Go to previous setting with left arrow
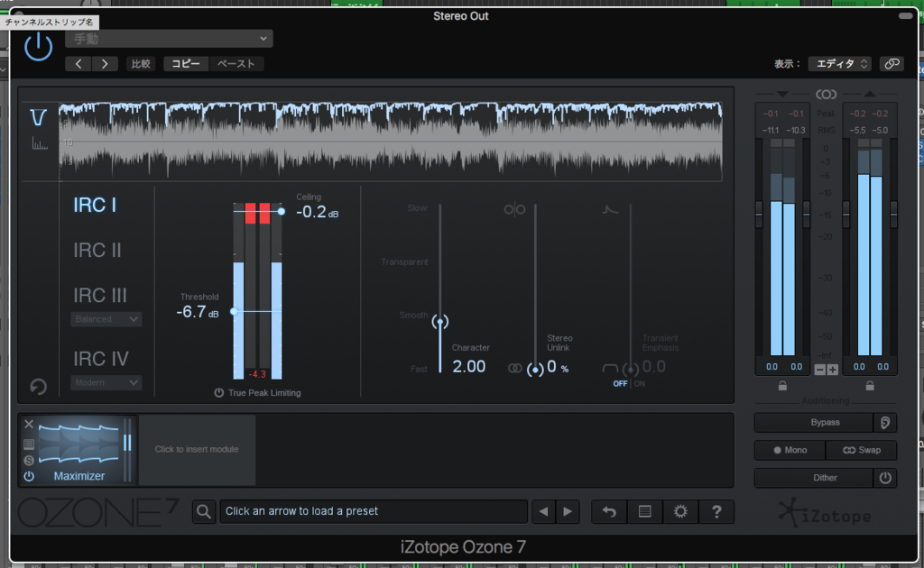Viewport: 924px width, 568px height. (79, 64)
